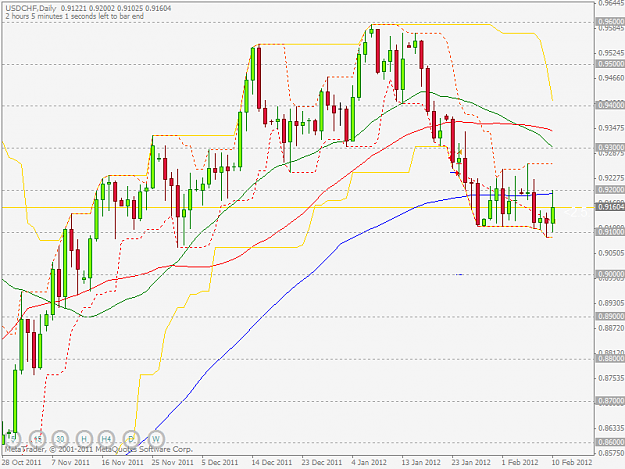
Task: Click the 0.90505 price scale label
Action: coord(611,253)
